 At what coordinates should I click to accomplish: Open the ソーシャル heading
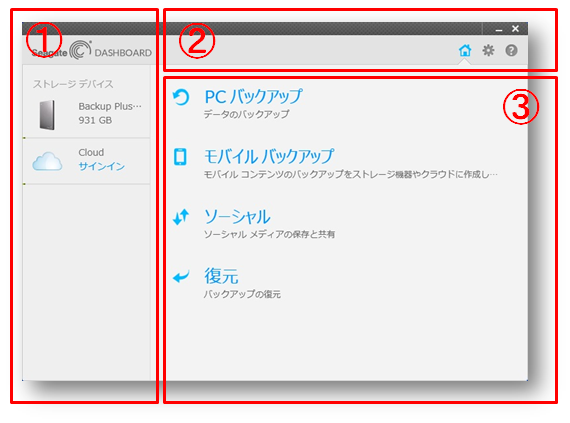point(237,217)
